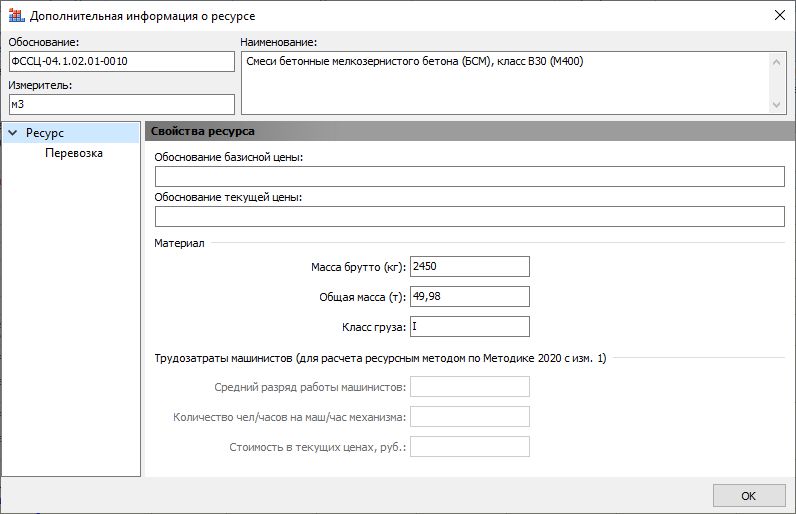
Task: Click the Общая масса (т) field
Action: [x=470, y=296]
